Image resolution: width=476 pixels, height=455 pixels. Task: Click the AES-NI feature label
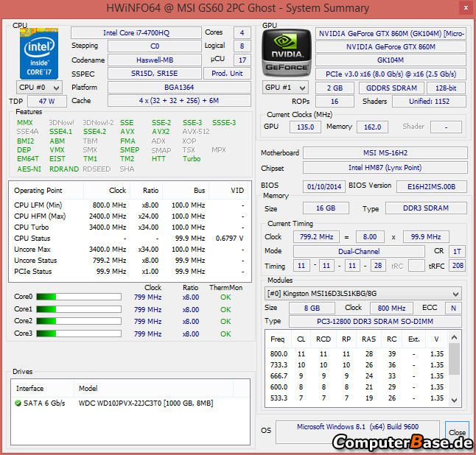(29, 169)
